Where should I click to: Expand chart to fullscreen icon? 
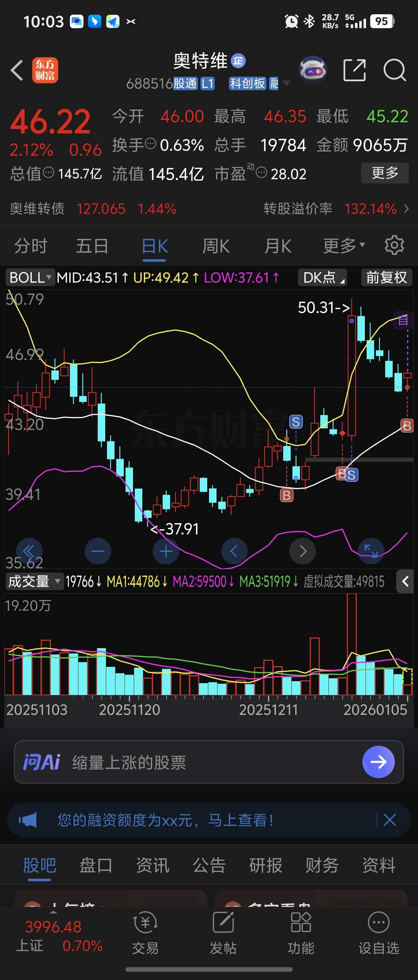[x=371, y=551]
